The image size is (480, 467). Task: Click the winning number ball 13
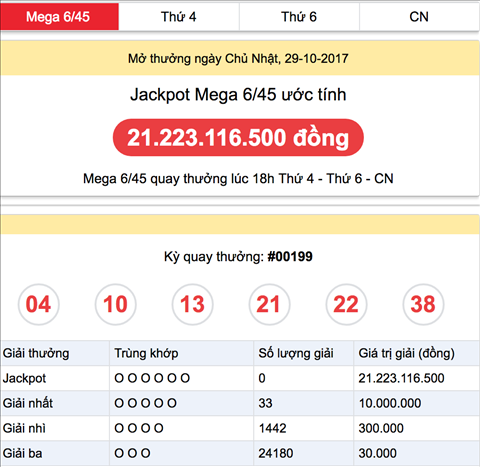tap(193, 304)
